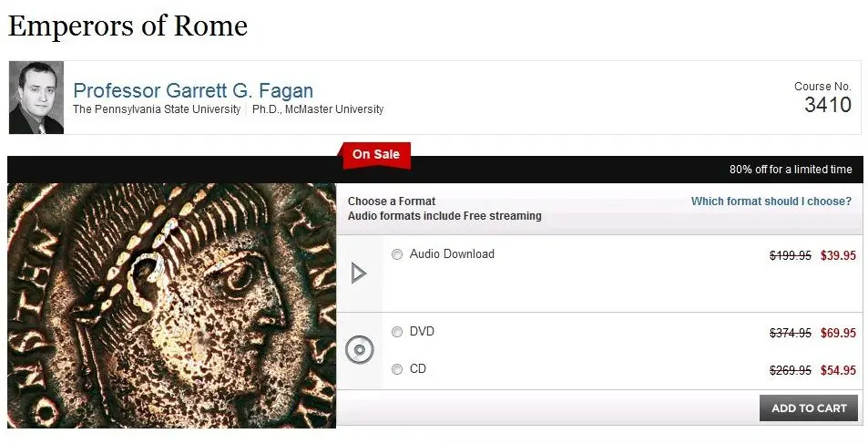The image size is (868, 444).
Task: Click the audio play triangle icon
Action: click(359, 274)
